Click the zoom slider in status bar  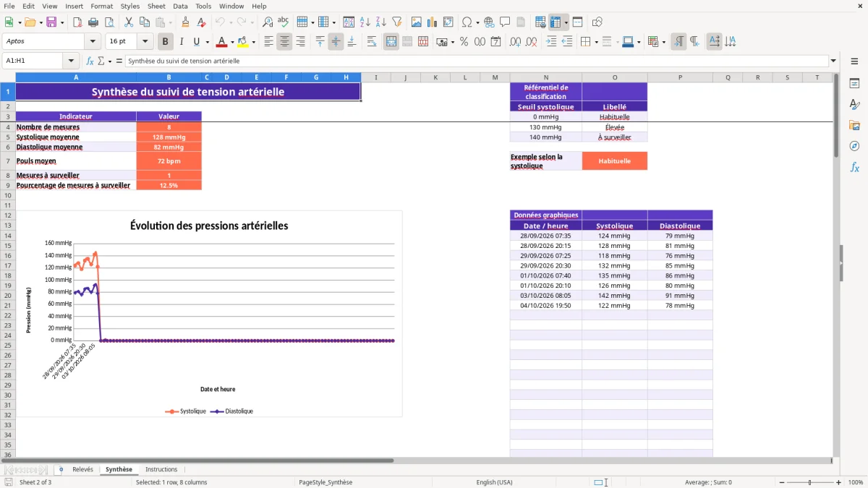[810, 482]
